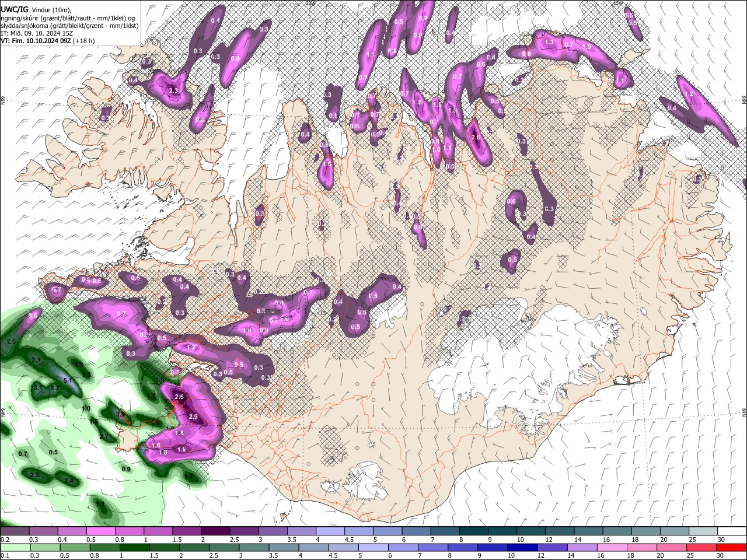747x560 pixels.
Task: Click the '0.1' label on the lower scale
Action: 5,556
